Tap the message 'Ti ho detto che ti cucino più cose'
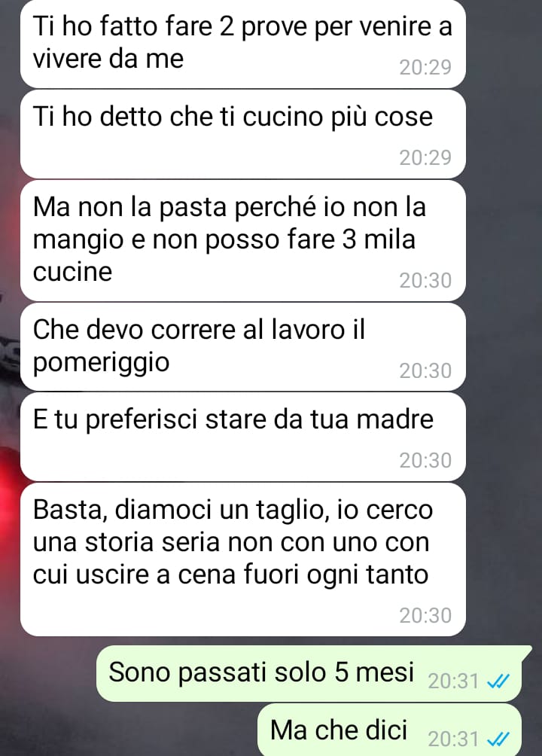The height and width of the screenshot is (756, 542). coord(243,134)
